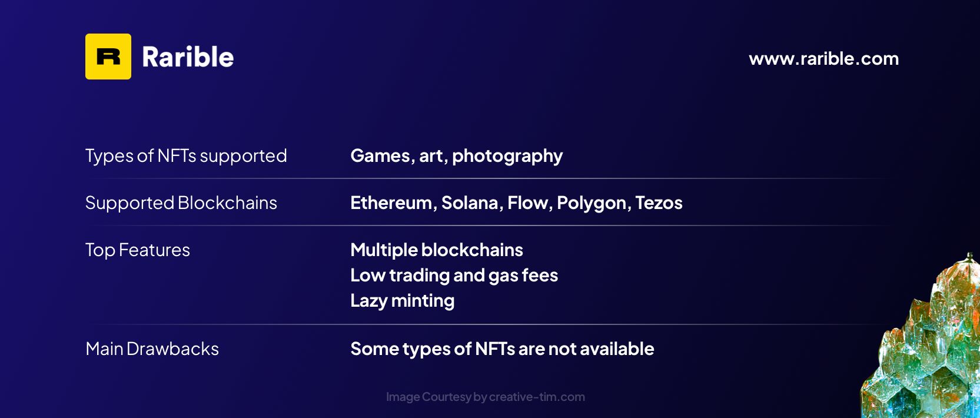Image resolution: width=980 pixels, height=418 pixels.
Task: Select the Main Drawbacks label
Action: pyautogui.click(x=152, y=349)
